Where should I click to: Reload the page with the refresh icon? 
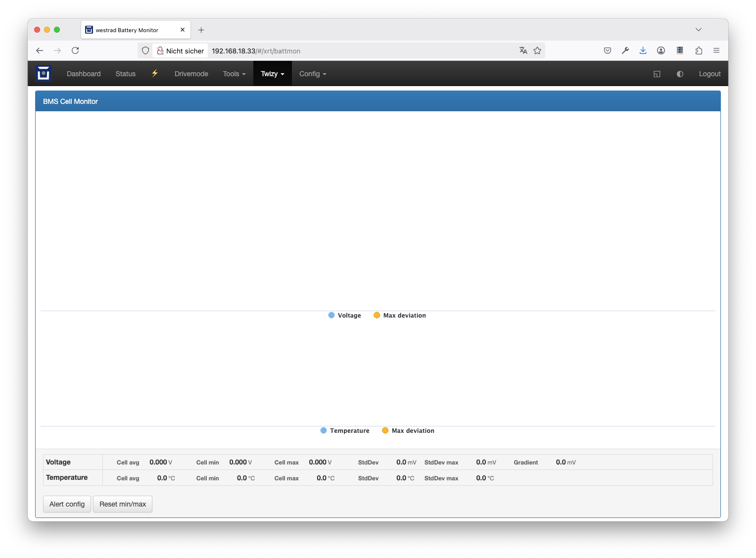click(75, 50)
